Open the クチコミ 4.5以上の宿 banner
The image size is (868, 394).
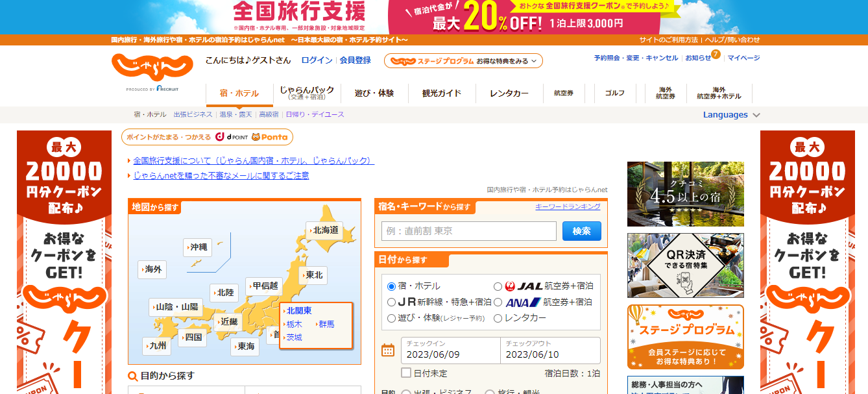(x=685, y=194)
